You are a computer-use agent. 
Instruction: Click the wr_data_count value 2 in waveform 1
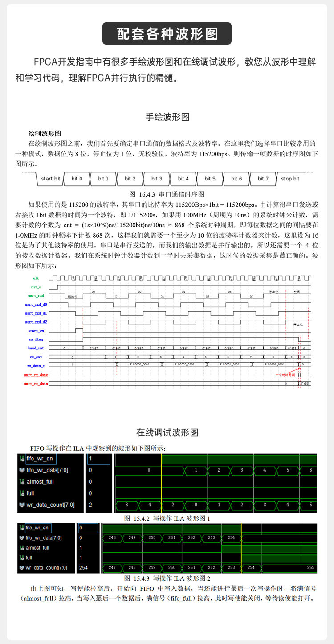(90, 505)
